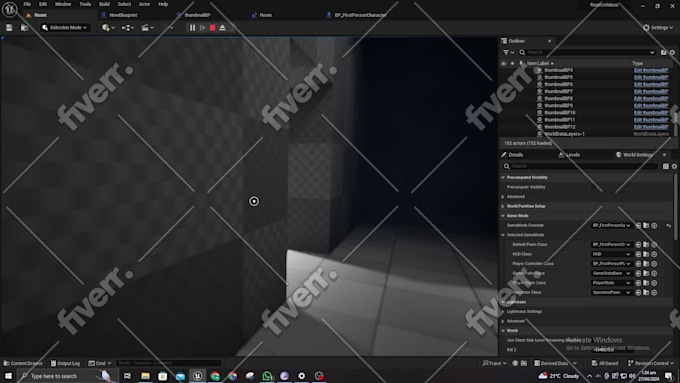The width and height of the screenshot is (680, 383).
Task: Switch to the NewBlueprint tab
Action: coord(123,15)
